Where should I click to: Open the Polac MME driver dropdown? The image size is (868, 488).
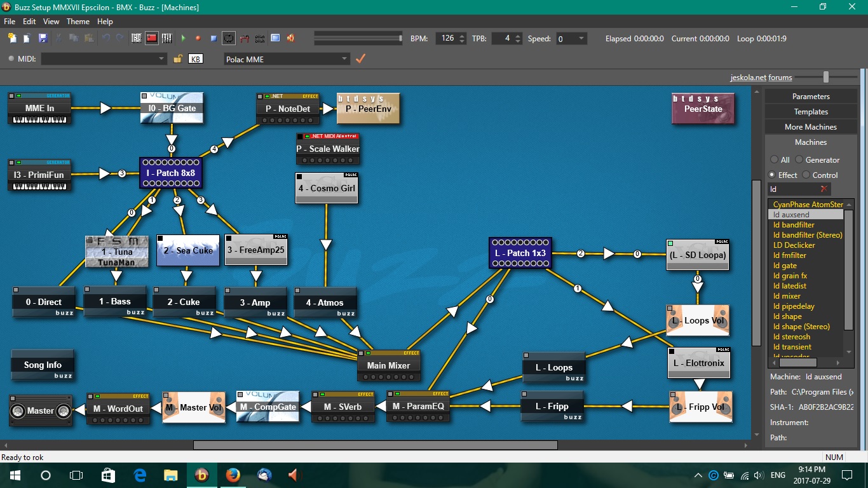tap(344, 59)
